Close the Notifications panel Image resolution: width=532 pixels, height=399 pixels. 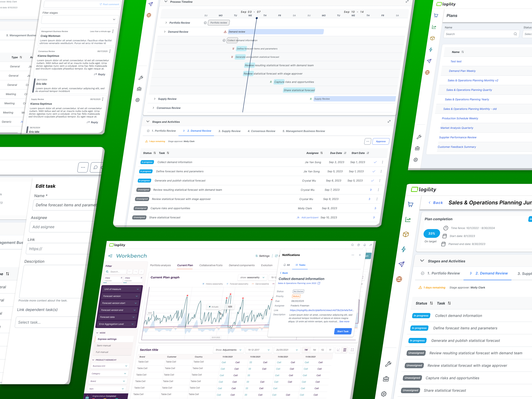[x=360, y=255]
